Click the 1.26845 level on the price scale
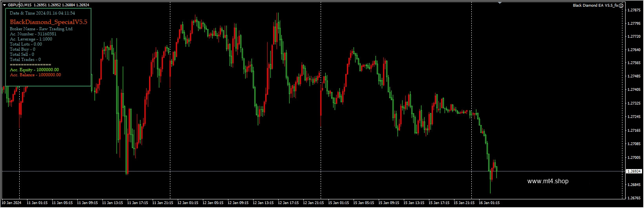This screenshot has height=208, width=644. click(x=634, y=185)
